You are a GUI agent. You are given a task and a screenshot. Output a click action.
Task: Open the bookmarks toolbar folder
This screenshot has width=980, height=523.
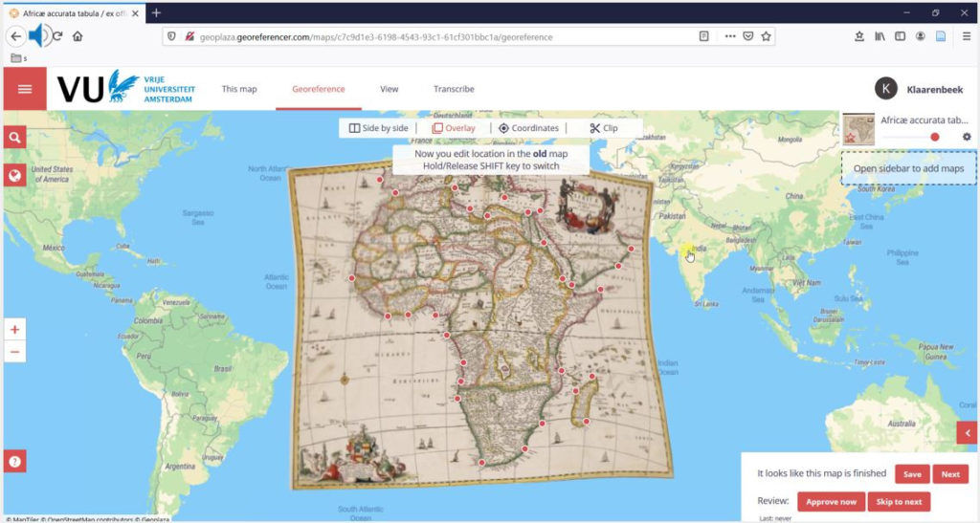coord(19,58)
